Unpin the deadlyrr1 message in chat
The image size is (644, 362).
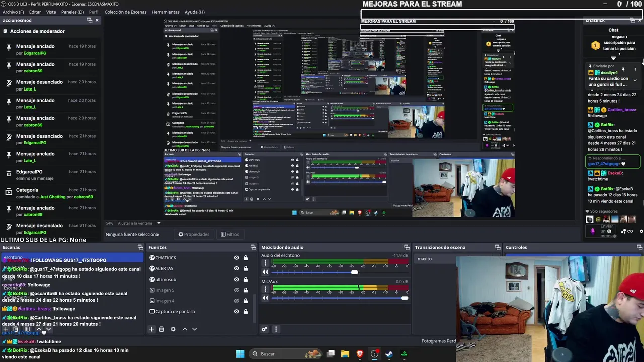point(623,69)
